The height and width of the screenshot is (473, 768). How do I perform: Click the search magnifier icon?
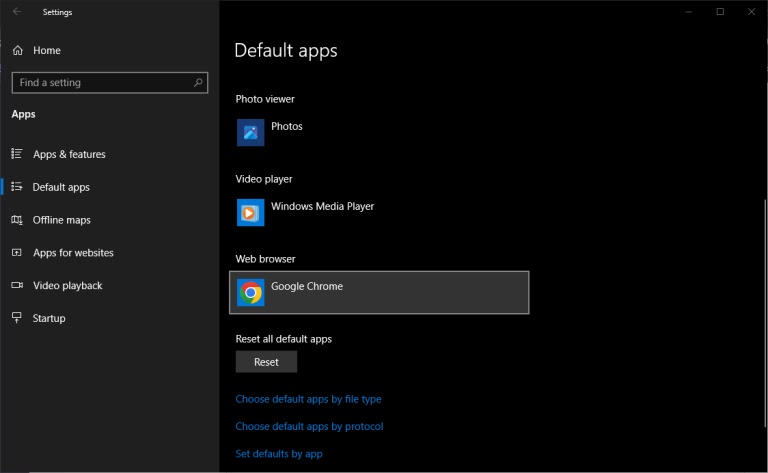[x=198, y=82]
